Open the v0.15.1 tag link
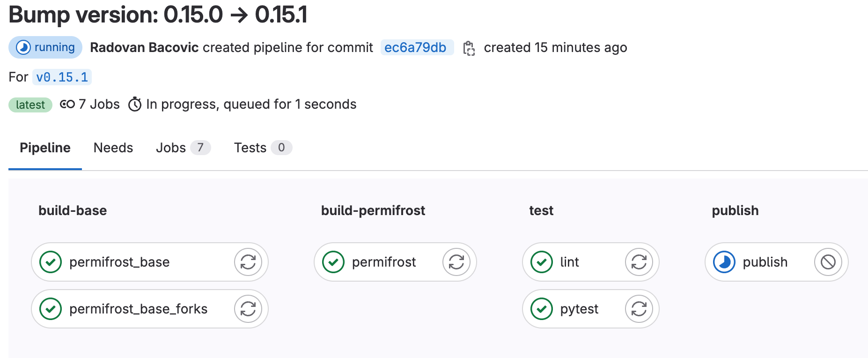Viewport: 868px width, 358px height. pos(62,77)
